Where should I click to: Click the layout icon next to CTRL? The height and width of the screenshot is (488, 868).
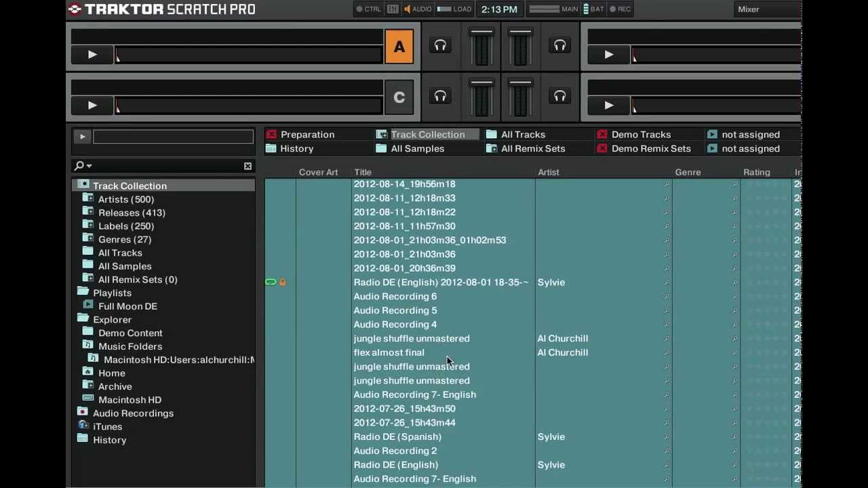393,9
